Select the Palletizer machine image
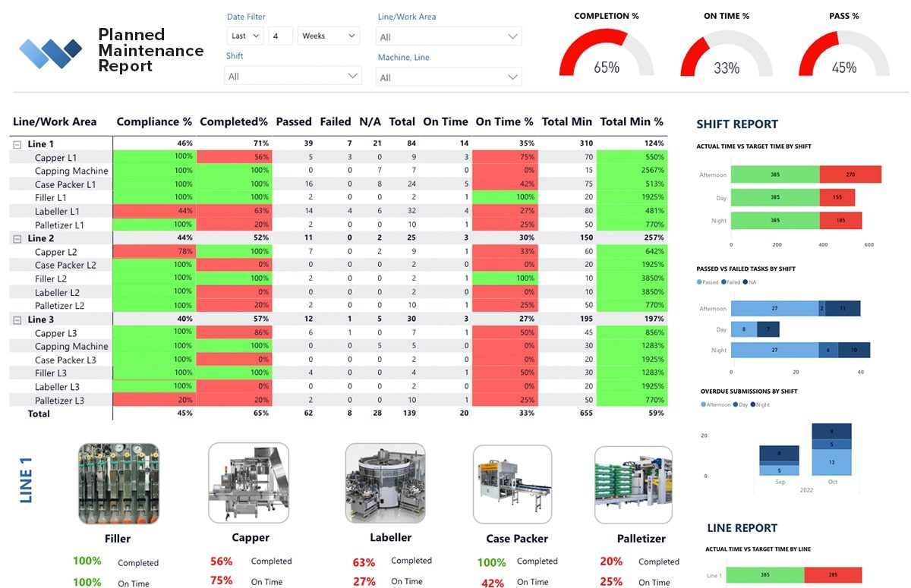 [x=633, y=484]
